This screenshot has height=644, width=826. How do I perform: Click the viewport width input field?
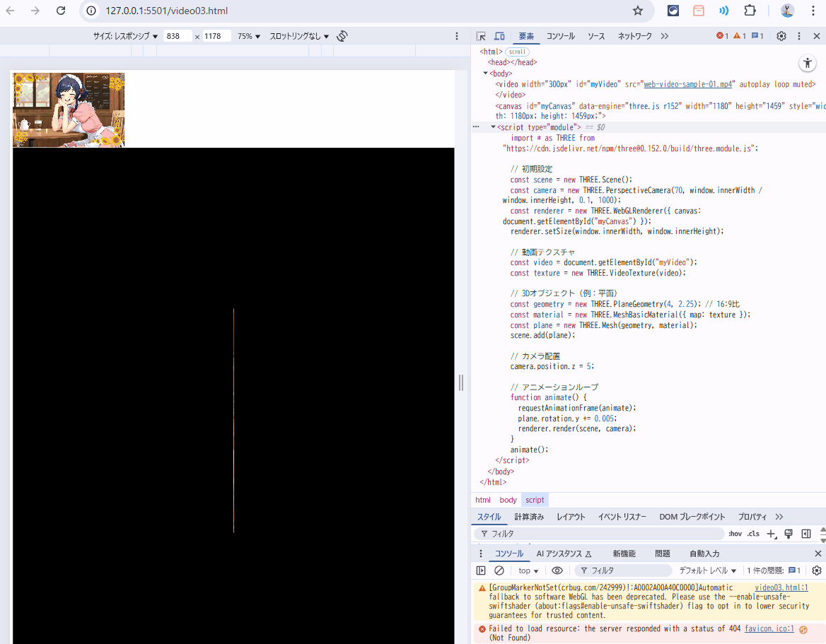(x=177, y=36)
